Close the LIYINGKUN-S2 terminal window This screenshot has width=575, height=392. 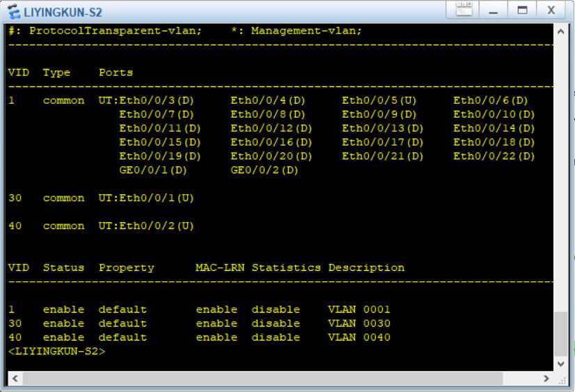pos(551,10)
